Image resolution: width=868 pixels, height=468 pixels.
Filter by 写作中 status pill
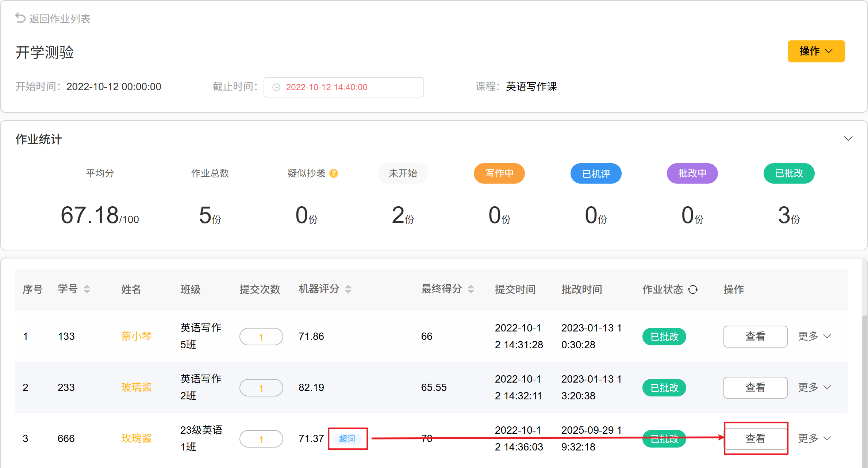click(499, 173)
